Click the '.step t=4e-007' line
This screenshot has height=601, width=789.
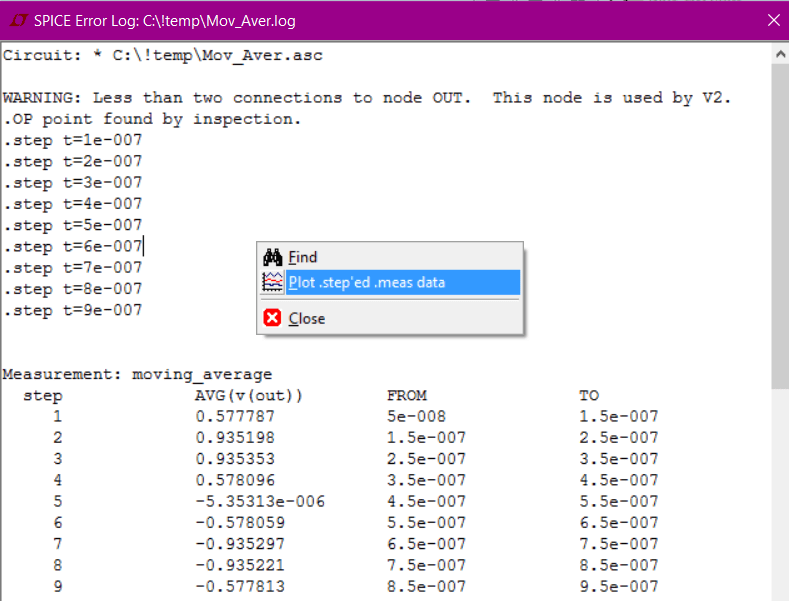[x=73, y=204]
